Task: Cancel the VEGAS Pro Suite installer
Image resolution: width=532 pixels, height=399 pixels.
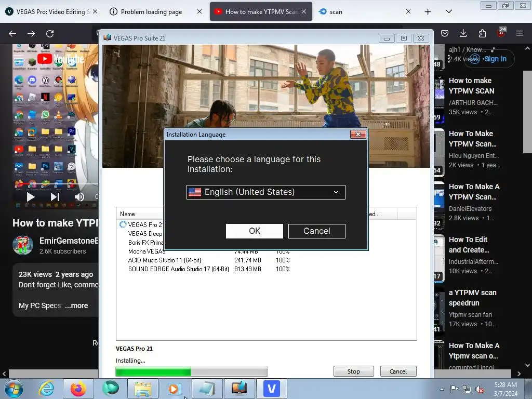Action: coord(398,371)
